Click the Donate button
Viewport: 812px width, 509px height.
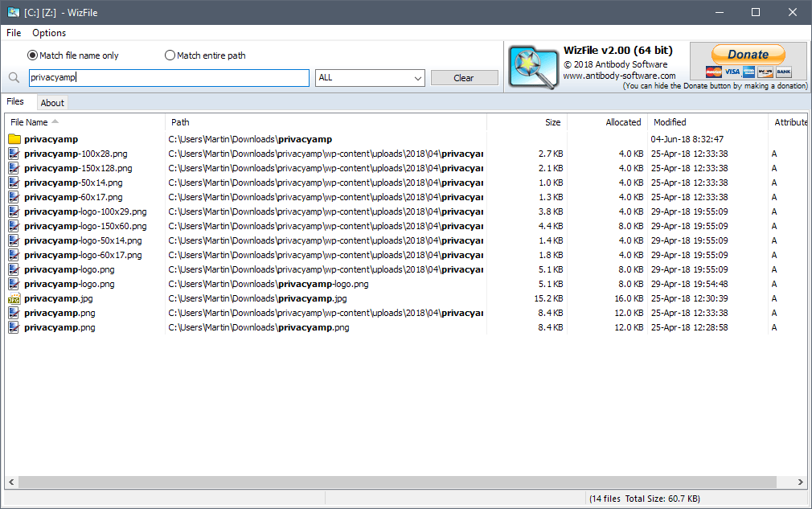748,55
